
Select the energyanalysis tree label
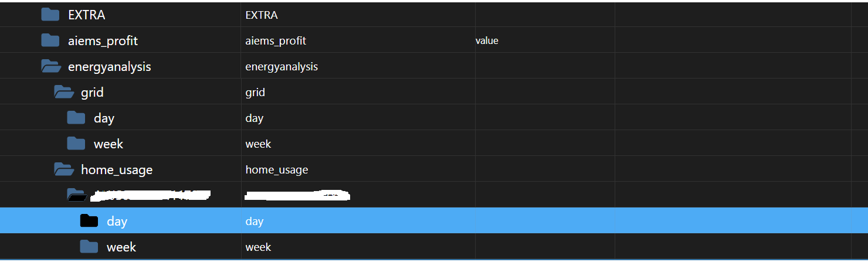pos(110,67)
